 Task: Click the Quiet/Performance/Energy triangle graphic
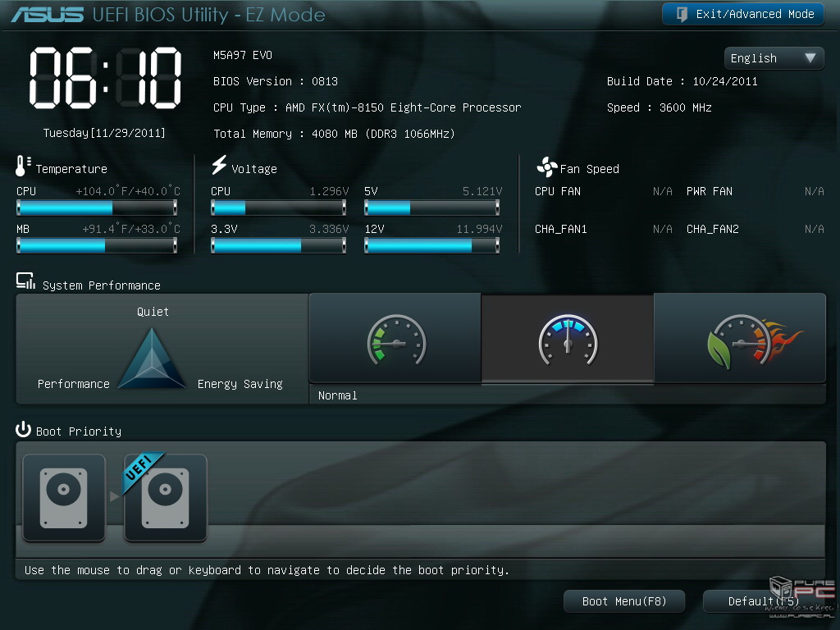tap(152, 358)
